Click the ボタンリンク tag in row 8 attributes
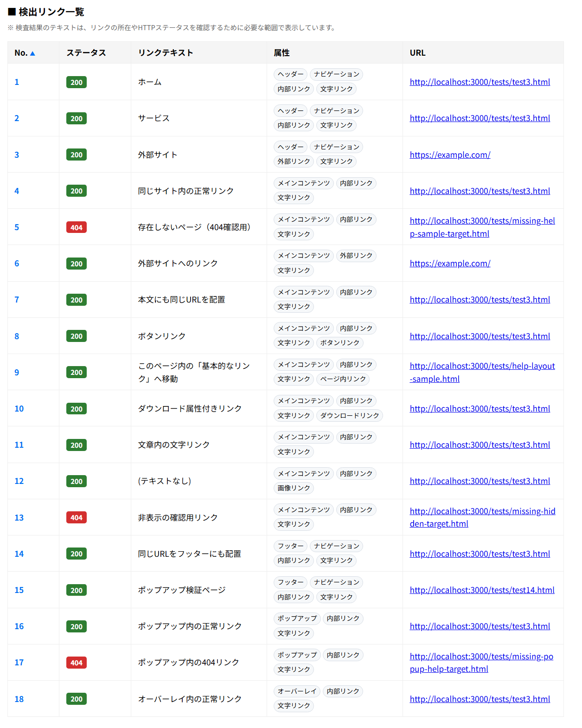This screenshot has width=582, height=728. [x=340, y=343]
